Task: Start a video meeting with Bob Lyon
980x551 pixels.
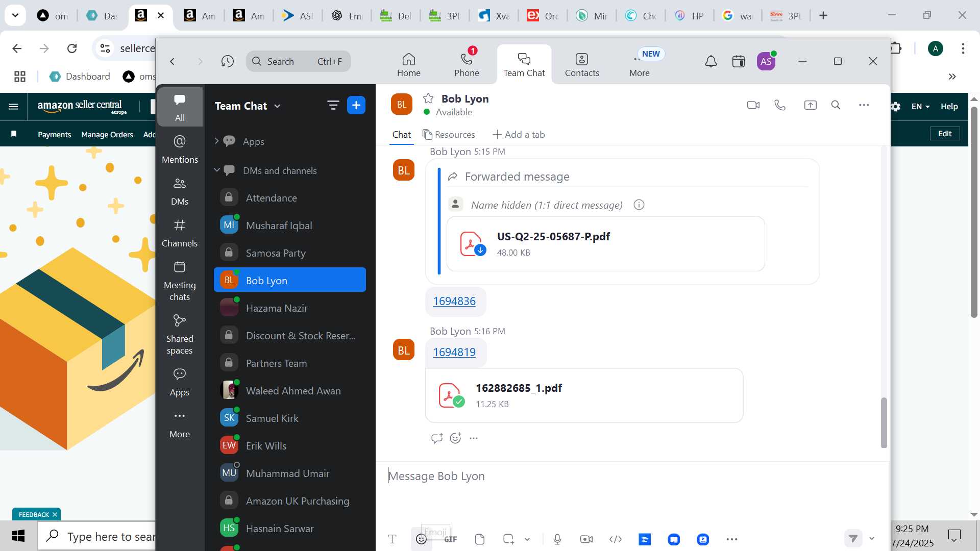Action: [x=753, y=105]
